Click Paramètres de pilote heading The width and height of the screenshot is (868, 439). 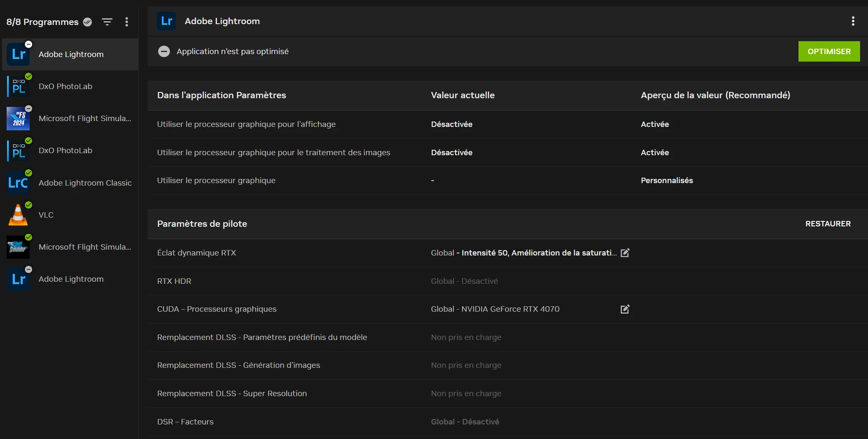[x=202, y=224]
